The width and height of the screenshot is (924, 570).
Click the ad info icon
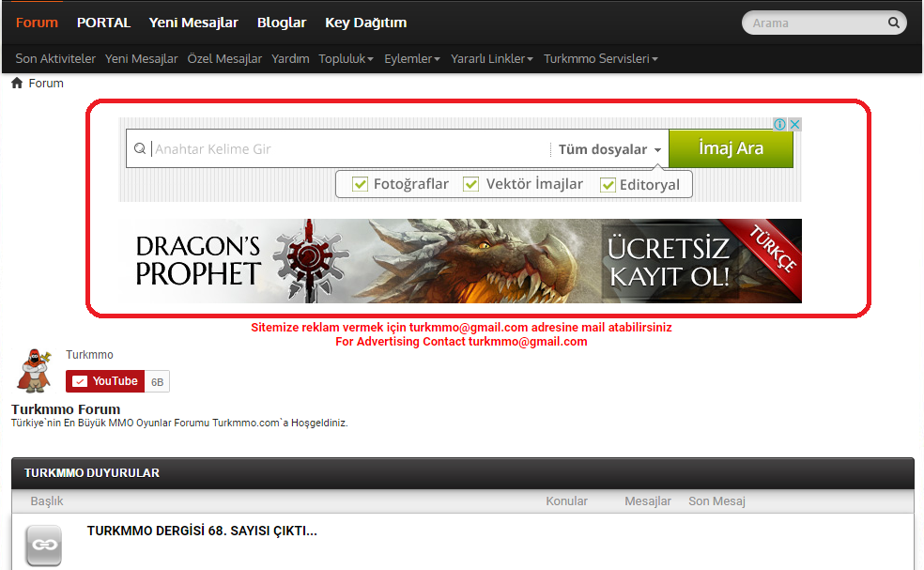click(779, 125)
